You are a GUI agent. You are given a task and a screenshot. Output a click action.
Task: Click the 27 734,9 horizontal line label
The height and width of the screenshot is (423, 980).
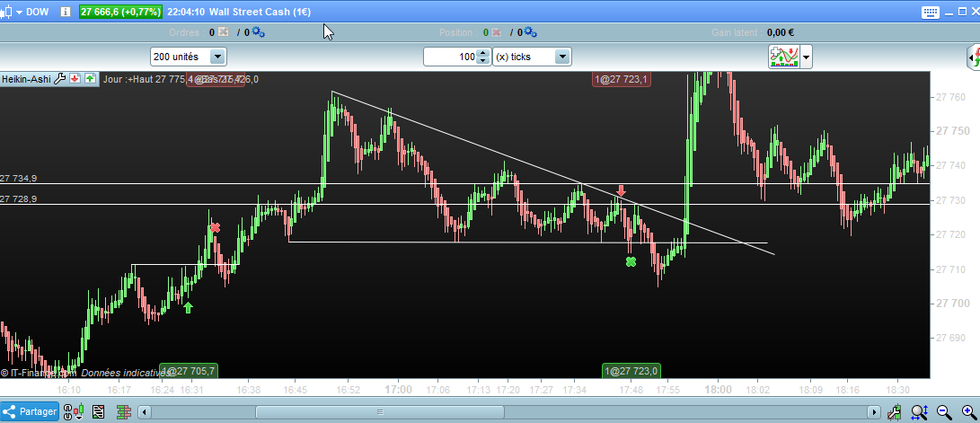[19, 178]
